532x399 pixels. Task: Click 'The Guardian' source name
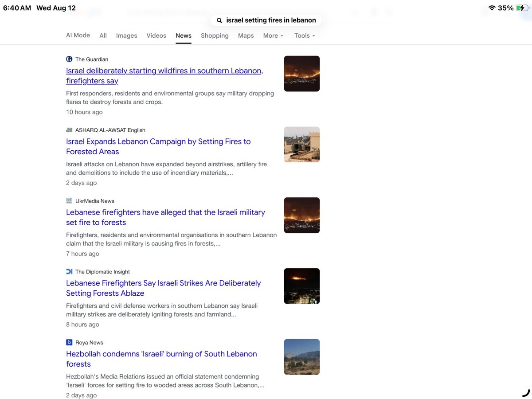click(x=92, y=59)
